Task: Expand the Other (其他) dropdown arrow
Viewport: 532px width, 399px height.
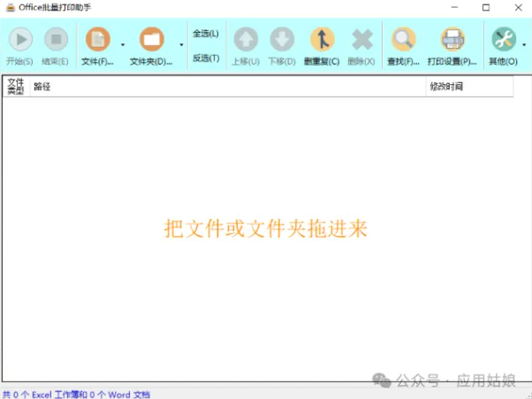Action: coord(525,44)
